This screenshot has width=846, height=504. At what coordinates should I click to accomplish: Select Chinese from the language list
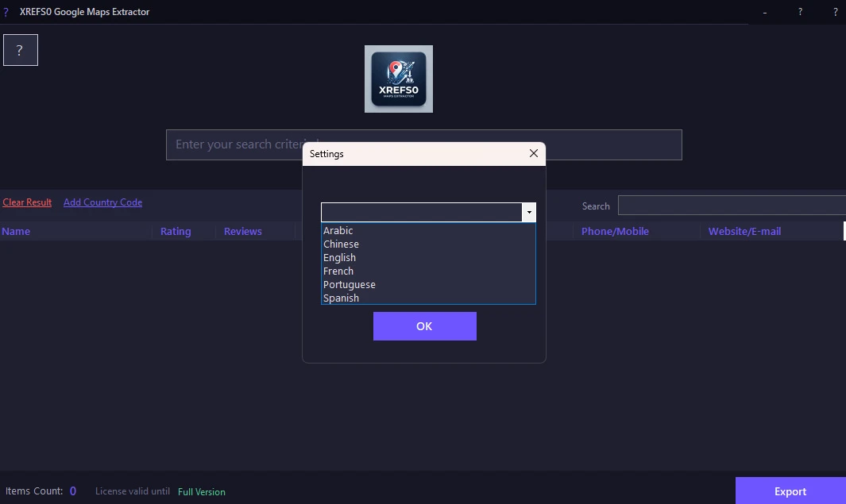click(428, 244)
